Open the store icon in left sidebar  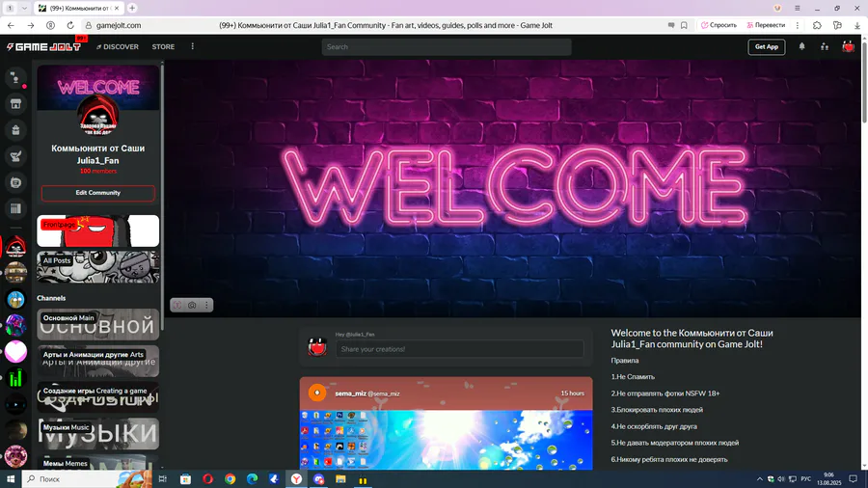click(x=15, y=104)
